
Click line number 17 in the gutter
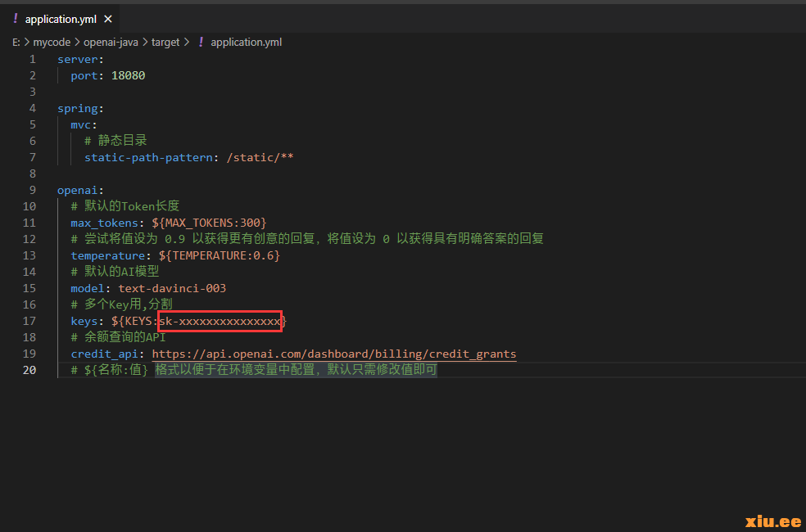(29, 321)
